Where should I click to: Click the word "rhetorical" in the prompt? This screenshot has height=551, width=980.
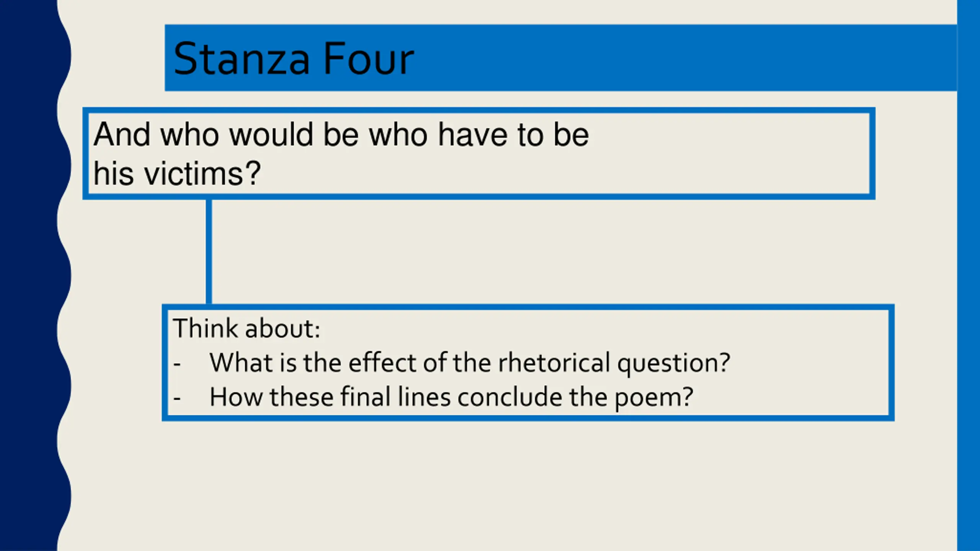(x=554, y=362)
